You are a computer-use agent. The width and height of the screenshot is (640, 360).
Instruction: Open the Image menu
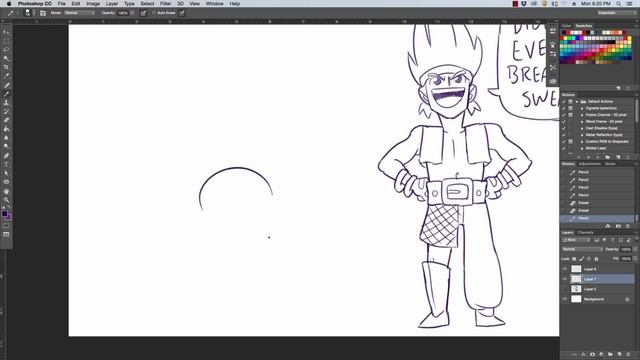coord(93,4)
